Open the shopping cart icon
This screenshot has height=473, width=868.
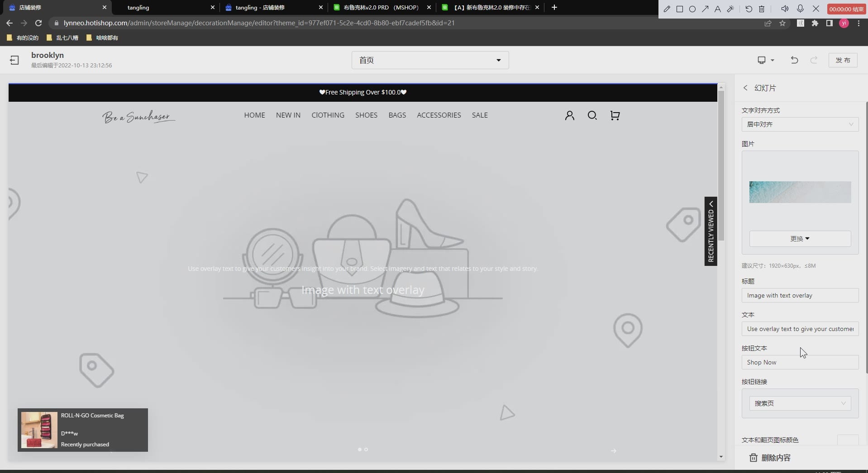[x=615, y=116]
